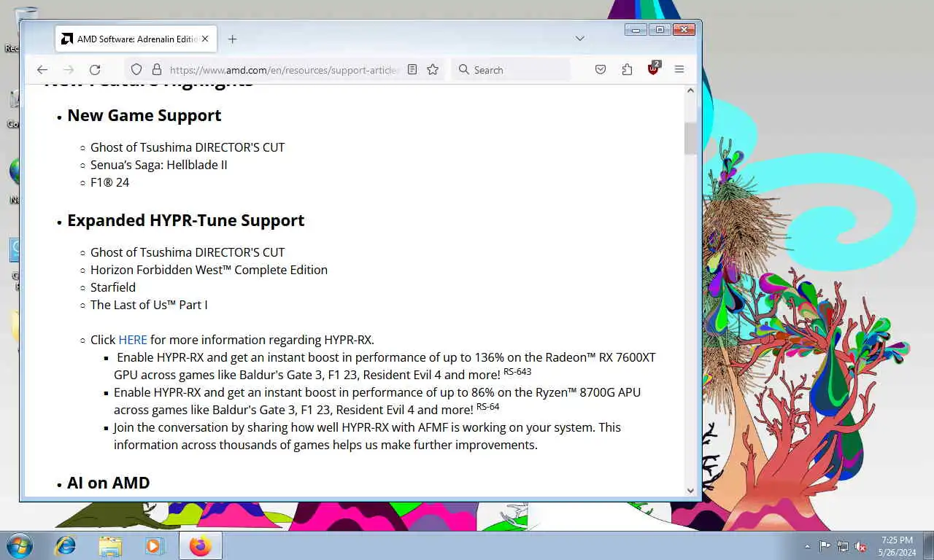The image size is (934, 560).
Task: Minimize the Firefox window
Action: click(x=635, y=30)
